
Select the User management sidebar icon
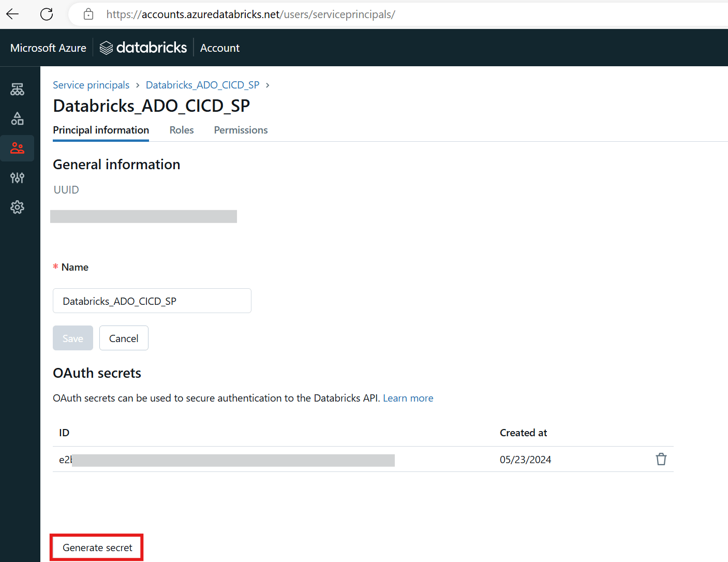point(17,149)
